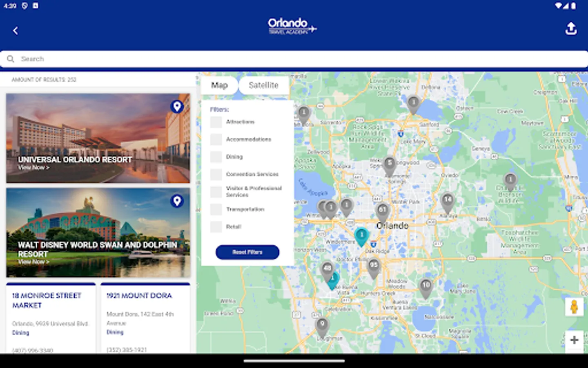Zoom in the map with plus button

pyautogui.click(x=574, y=340)
